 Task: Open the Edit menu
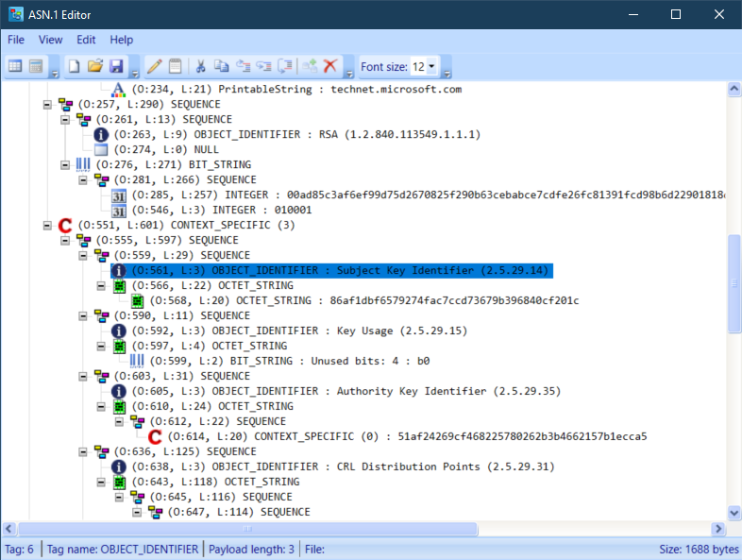point(86,40)
